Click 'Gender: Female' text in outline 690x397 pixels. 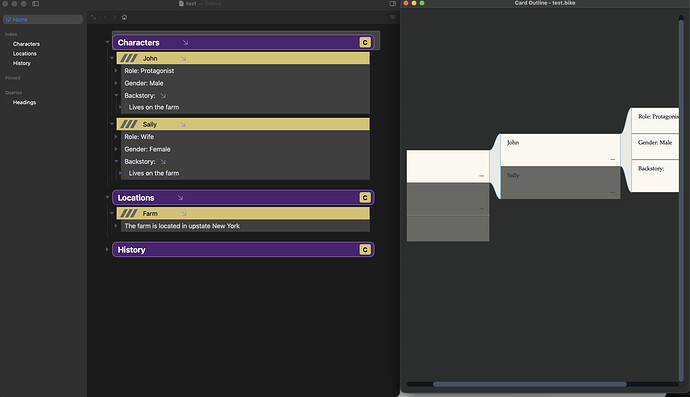click(x=147, y=149)
